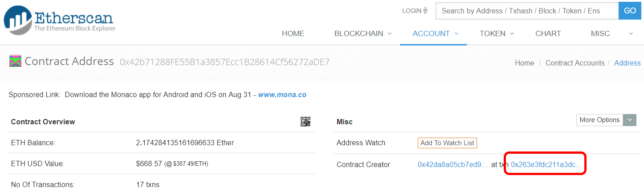The height and width of the screenshot is (192, 644).
Task: Go to the HOME menu item
Action: point(293,34)
